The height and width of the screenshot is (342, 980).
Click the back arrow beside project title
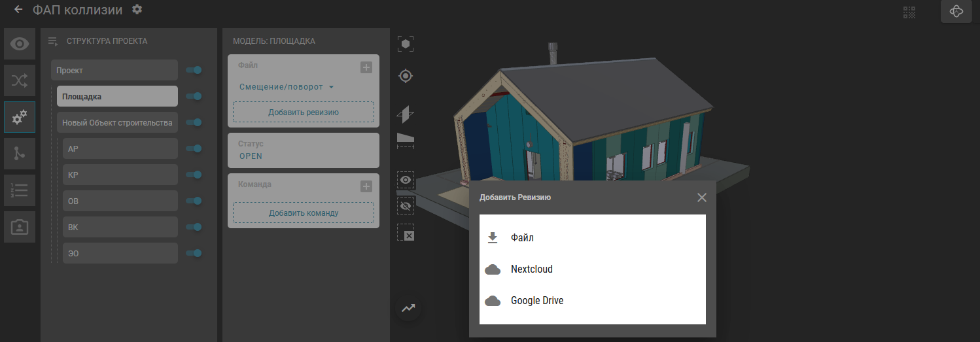coord(18,10)
